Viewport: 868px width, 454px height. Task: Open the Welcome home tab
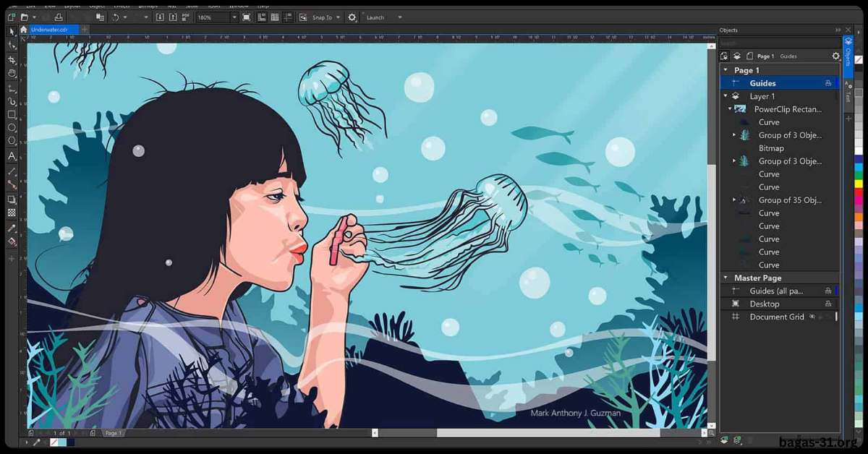pos(23,30)
